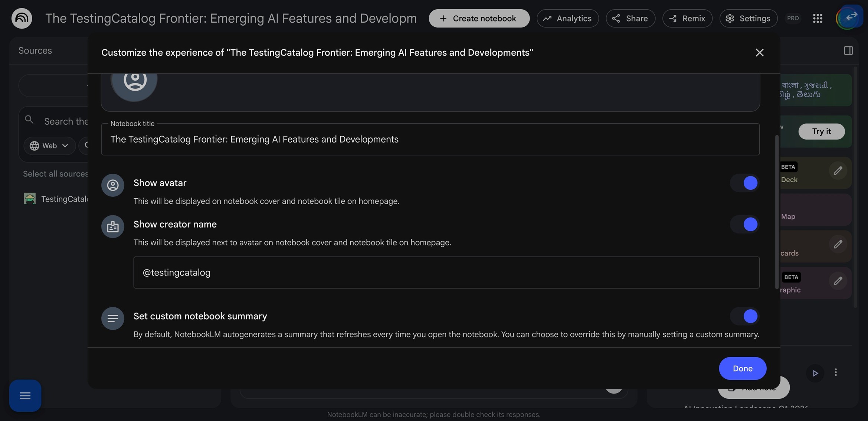Open the Settings menu
Viewport: 868px width, 421px height.
pos(748,18)
